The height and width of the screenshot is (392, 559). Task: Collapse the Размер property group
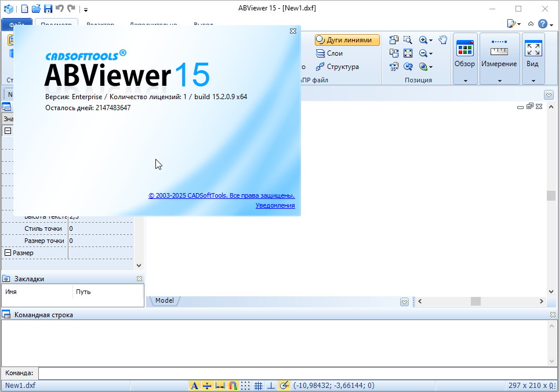tap(8, 253)
